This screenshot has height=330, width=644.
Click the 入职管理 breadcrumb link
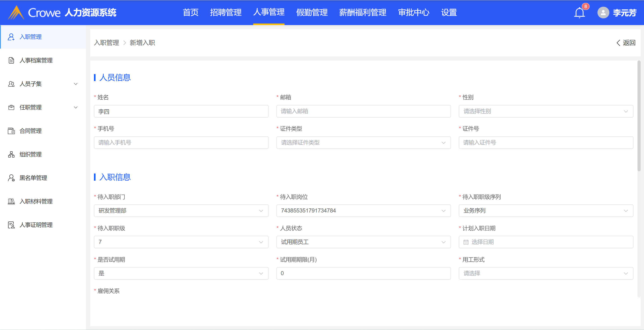106,43
